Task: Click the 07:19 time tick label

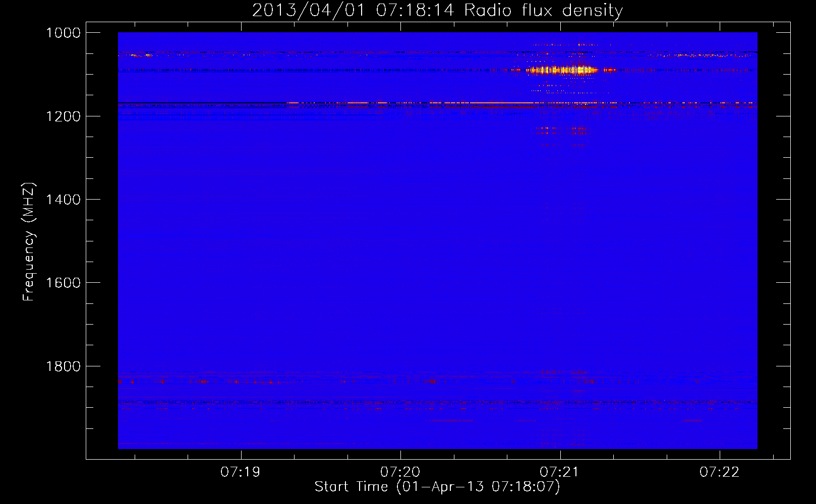Action: click(241, 472)
